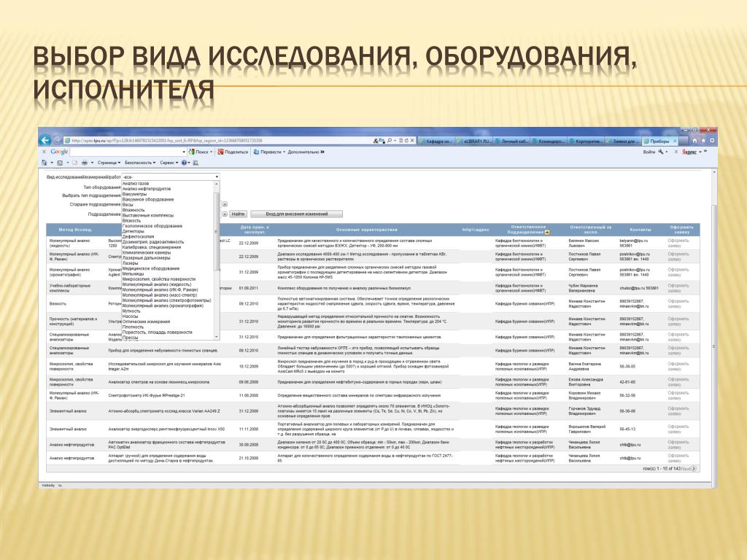Click the browser Forward arrow button
Viewport: 747px width, 560px height.
click(x=57, y=141)
